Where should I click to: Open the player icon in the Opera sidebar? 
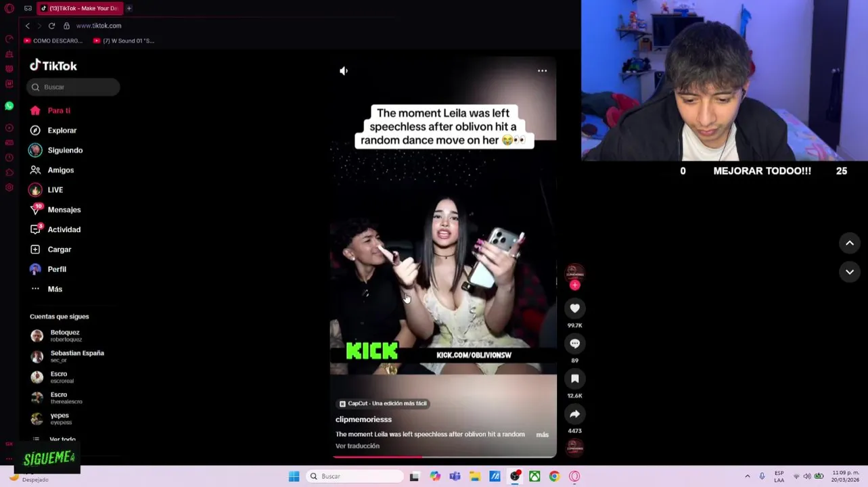point(9,128)
